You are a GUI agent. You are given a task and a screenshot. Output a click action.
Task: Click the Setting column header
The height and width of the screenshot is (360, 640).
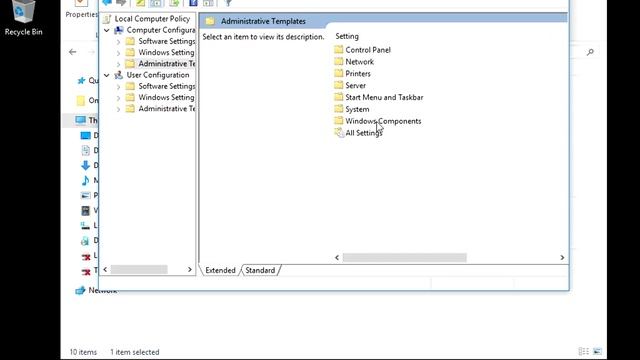tap(347, 36)
